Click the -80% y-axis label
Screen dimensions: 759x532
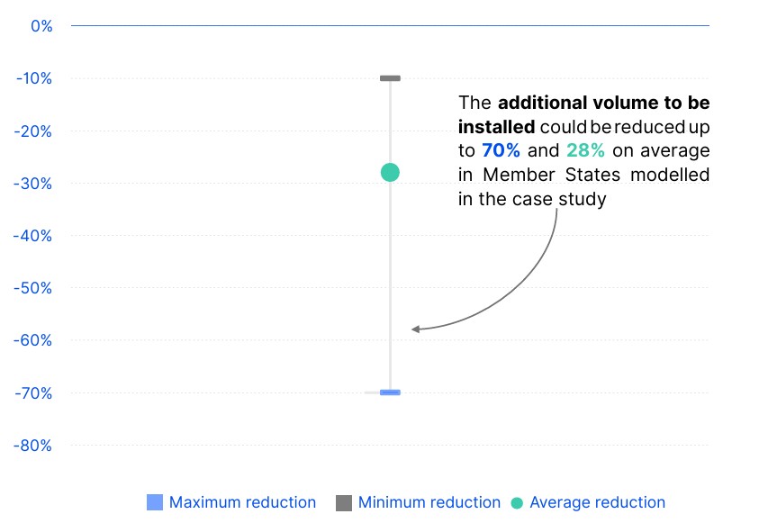[x=34, y=446]
